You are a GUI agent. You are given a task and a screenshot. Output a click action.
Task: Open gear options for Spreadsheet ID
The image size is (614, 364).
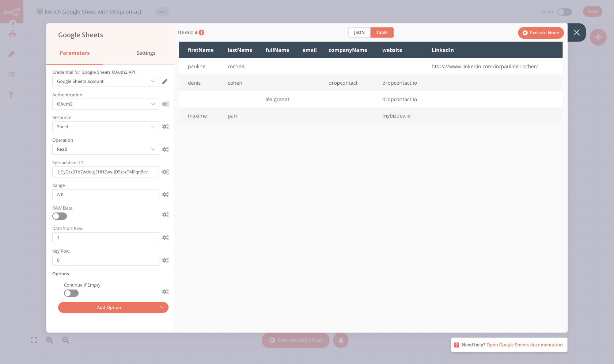(x=165, y=172)
